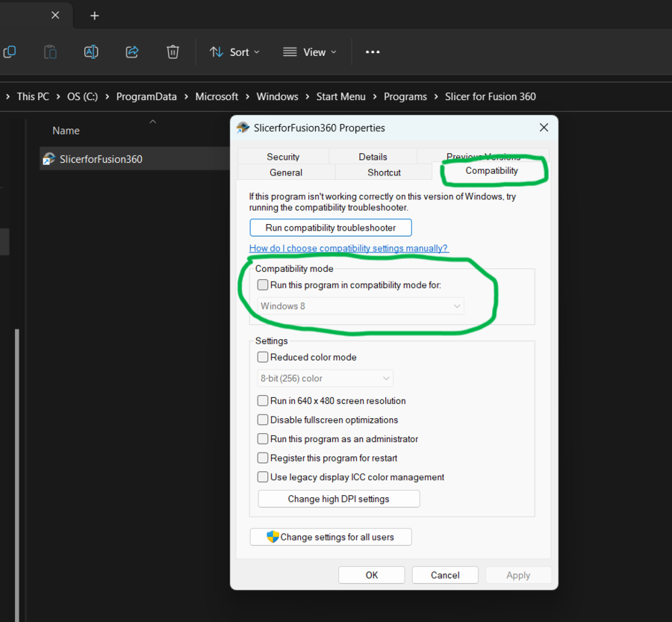Screen dimensions: 672x622
Task: Open the Sort dropdown menu
Action: (x=234, y=52)
